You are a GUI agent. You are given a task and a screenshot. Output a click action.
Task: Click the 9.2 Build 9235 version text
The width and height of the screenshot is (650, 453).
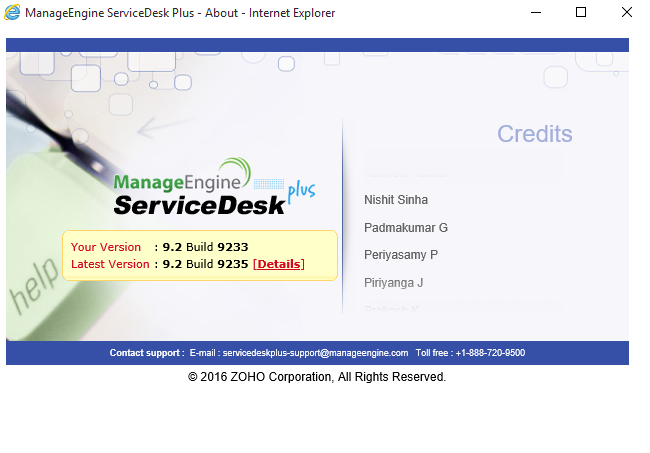[205, 264]
